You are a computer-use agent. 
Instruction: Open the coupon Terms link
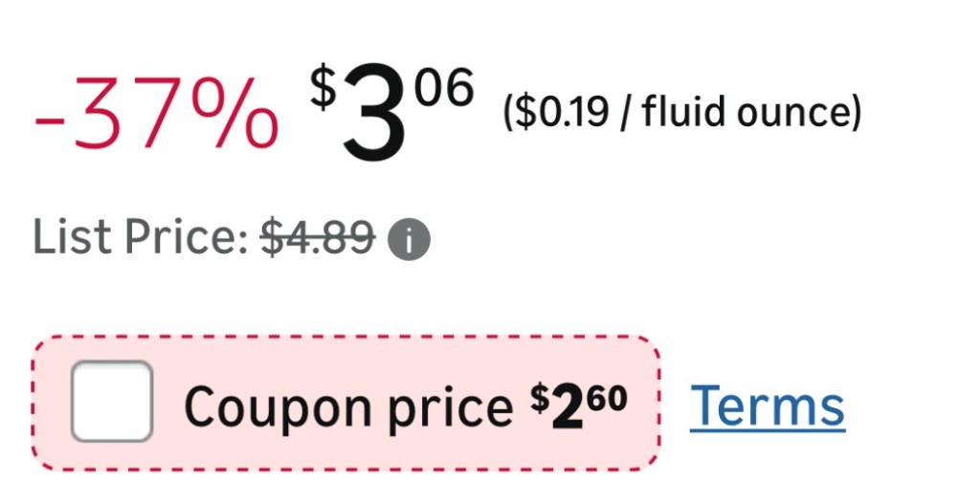(x=768, y=405)
